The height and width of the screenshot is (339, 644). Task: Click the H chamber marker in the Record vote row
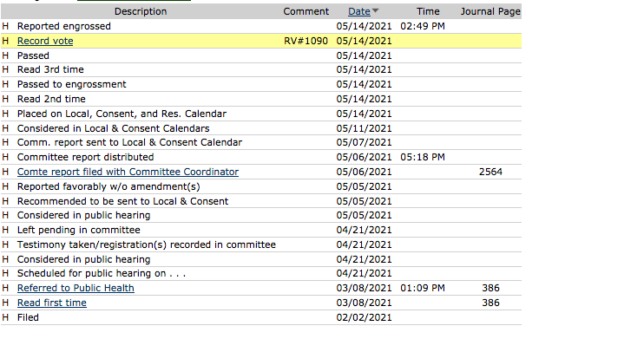tap(5, 41)
